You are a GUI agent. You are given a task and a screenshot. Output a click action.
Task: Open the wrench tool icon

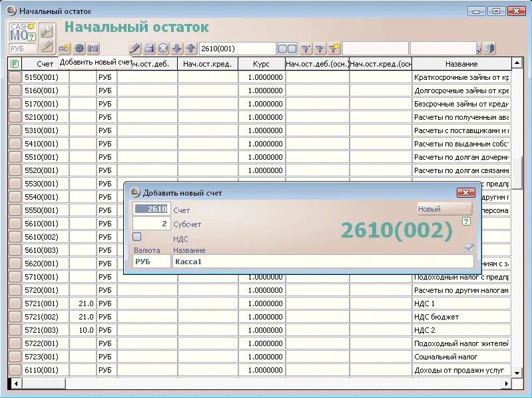[46, 31]
